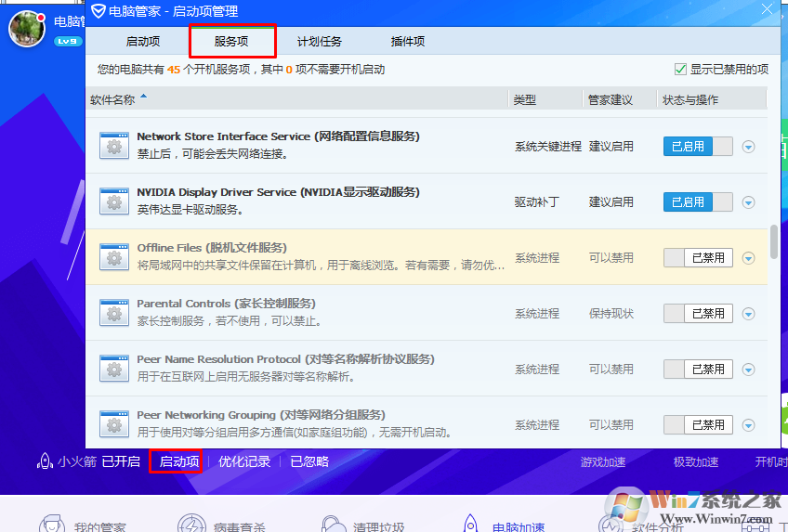788x532 pixels.
Task: Click the NVIDIA Display Driver Service icon
Action: pyautogui.click(x=114, y=201)
